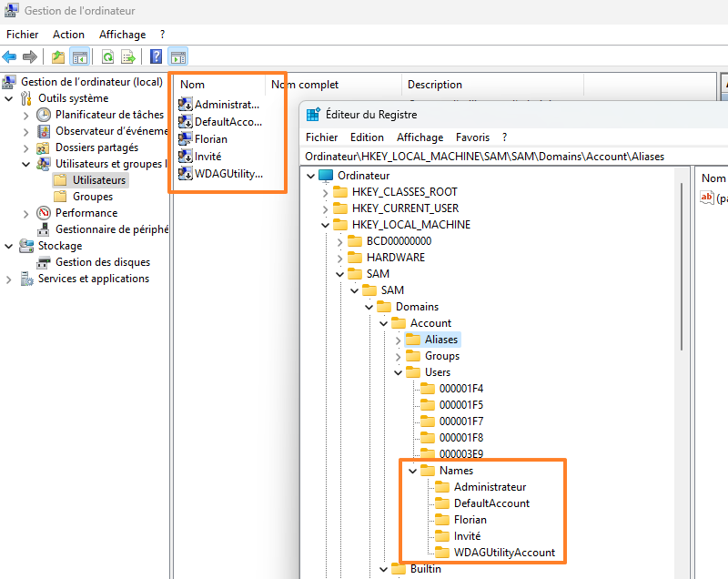Open Gestion des disques in tree
The image size is (728, 579).
103,262
